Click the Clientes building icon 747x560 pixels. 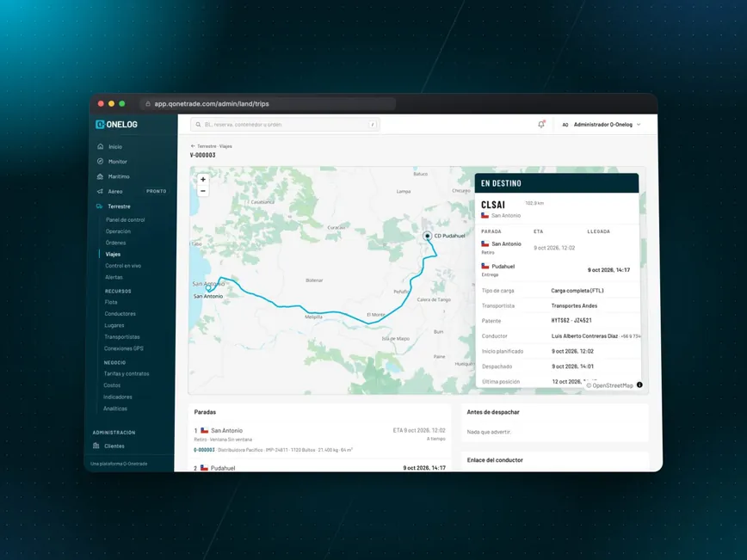click(96, 446)
